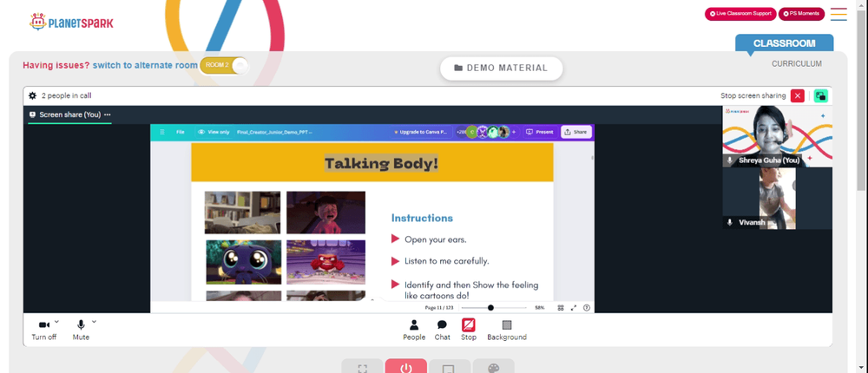
Task: Open the hamburger menu at top right
Action: coord(838,15)
